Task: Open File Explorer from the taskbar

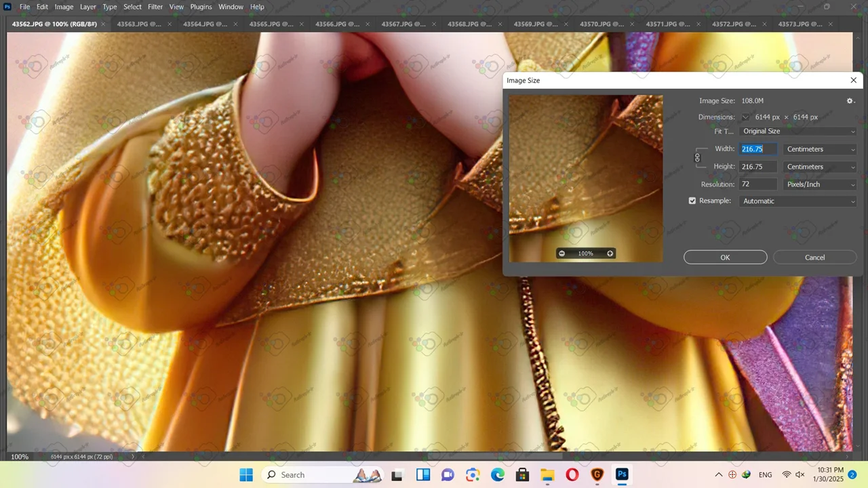Action: coord(547,474)
